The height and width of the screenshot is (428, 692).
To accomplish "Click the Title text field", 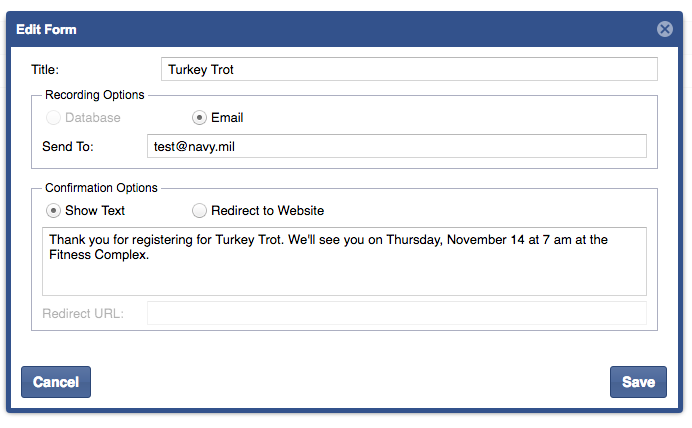I will tap(408, 69).
